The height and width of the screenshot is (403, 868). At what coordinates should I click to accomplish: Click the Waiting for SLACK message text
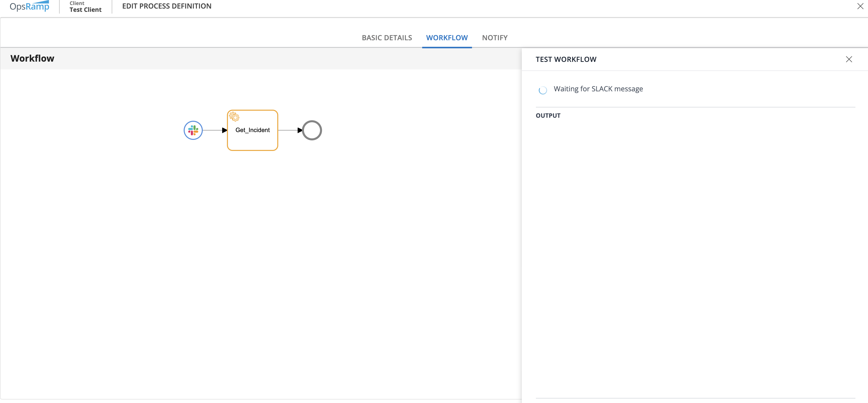[598, 89]
